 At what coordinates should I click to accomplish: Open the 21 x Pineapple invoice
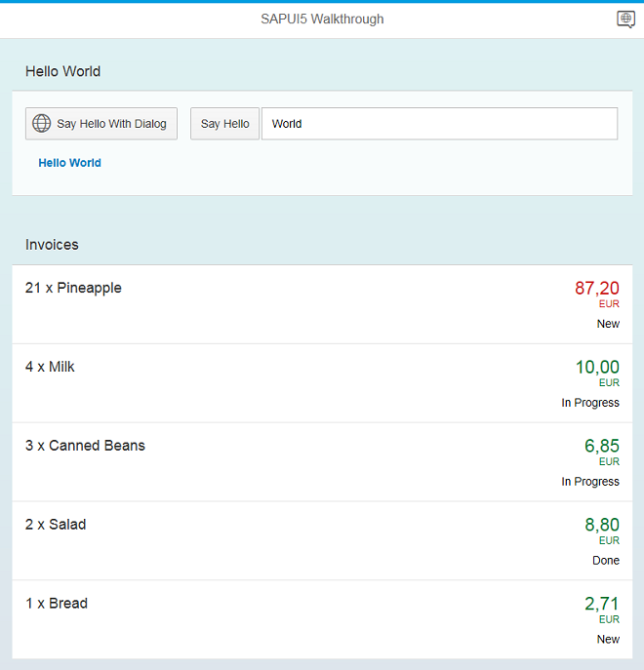click(74, 288)
